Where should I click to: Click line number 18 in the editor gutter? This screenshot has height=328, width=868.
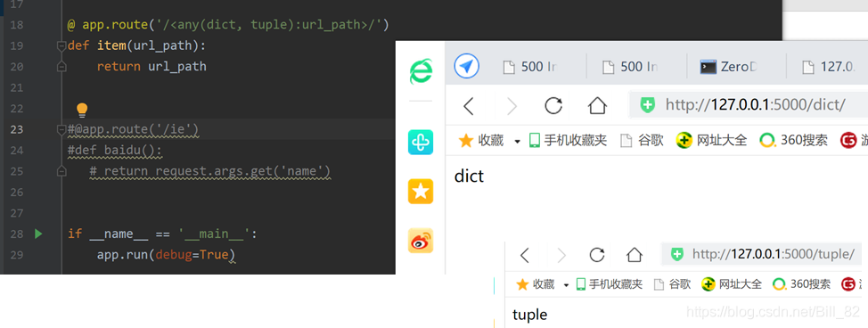click(x=17, y=25)
